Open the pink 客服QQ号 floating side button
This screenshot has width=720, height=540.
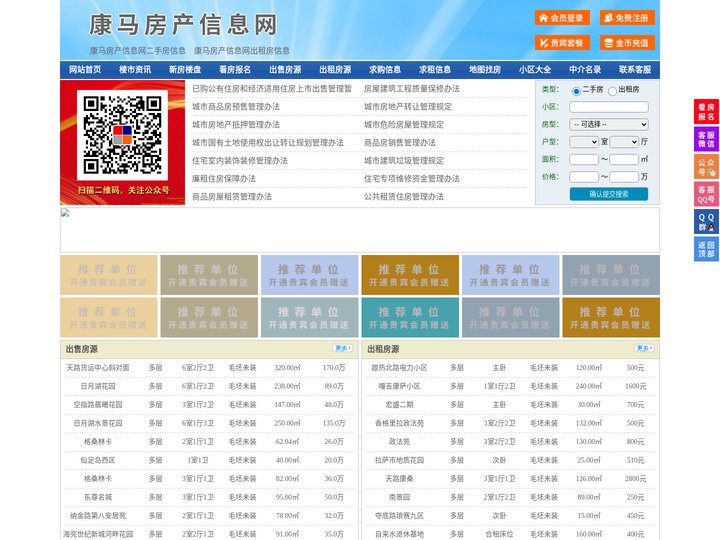point(706,194)
